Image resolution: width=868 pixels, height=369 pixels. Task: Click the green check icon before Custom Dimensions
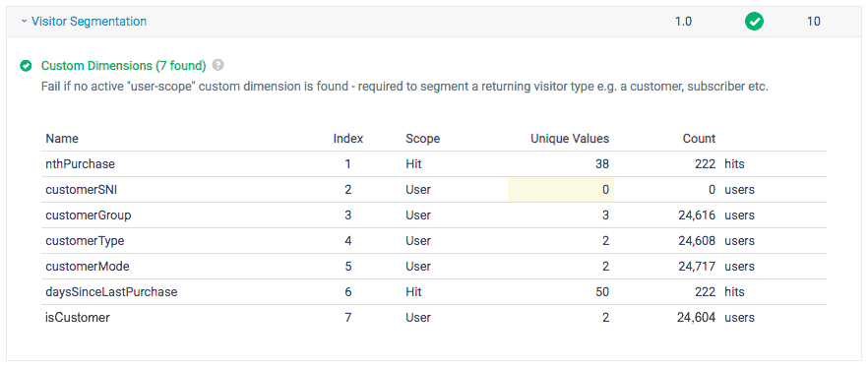click(x=26, y=66)
